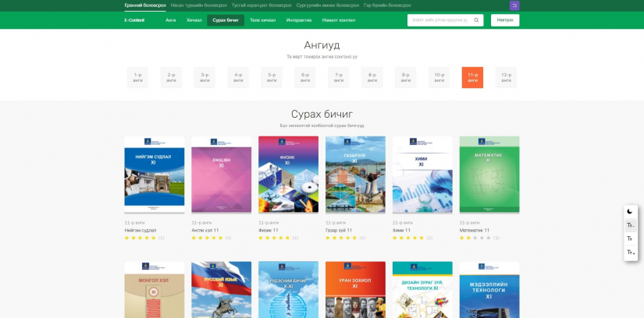Click the Хими 11 title link
The image size is (644, 318).
(401, 231)
